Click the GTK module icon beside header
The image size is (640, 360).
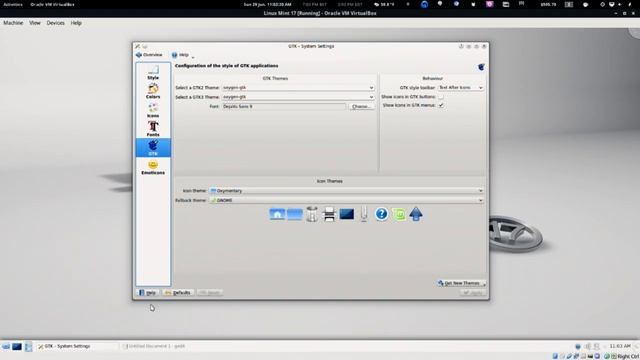click(481, 67)
